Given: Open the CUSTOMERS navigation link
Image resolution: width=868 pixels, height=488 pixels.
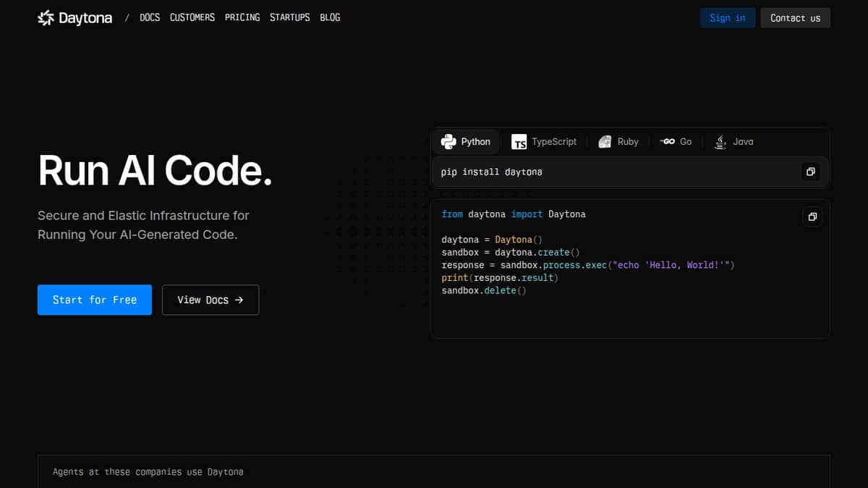Looking at the screenshot, I should tap(192, 17).
